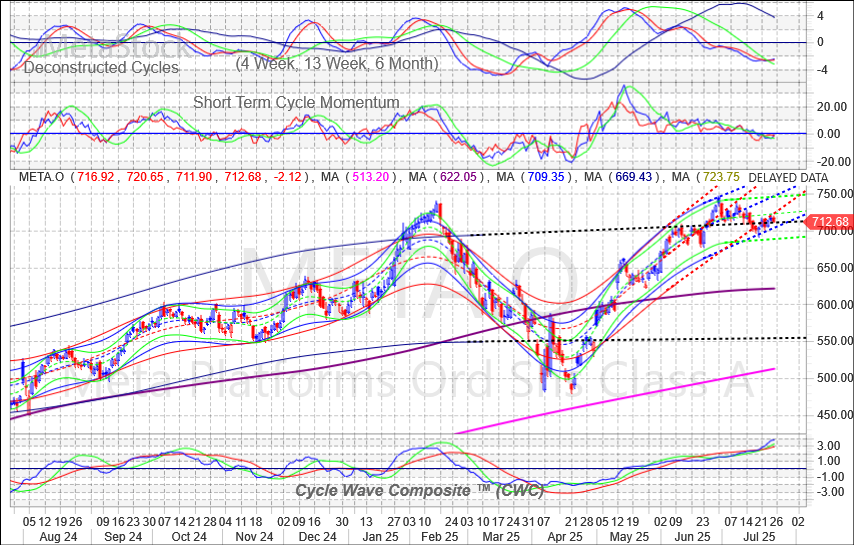This screenshot has height=545, width=854.
Task: Click the Short Term Cycle Momentum title
Action: tap(296, 102)
